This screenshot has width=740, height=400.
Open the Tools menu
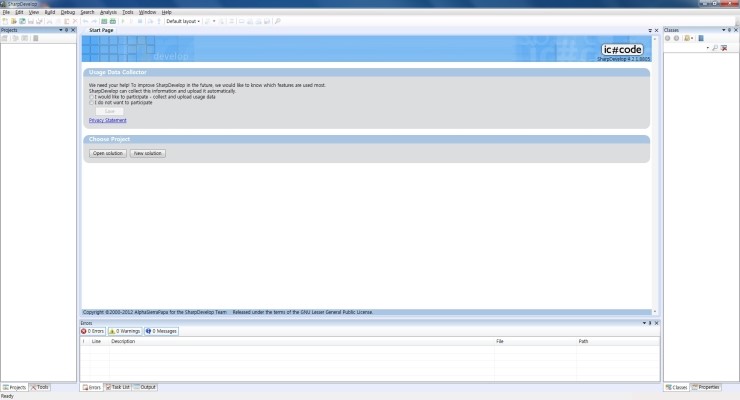[x=127, y=12]
